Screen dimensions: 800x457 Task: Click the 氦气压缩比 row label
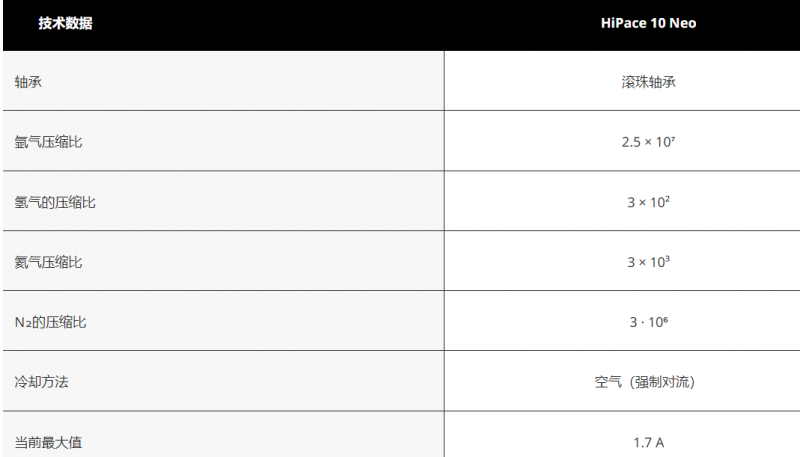[48, 262]
